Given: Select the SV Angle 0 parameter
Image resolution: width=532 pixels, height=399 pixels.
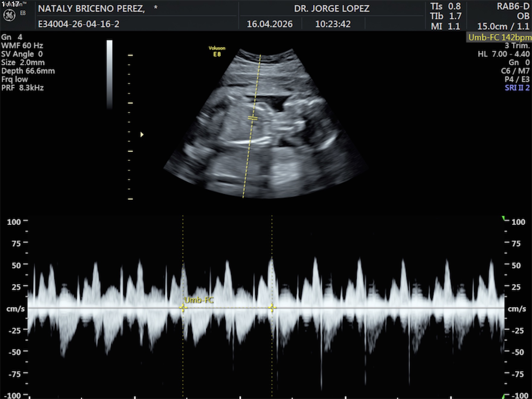Looking at the screenshot, I should (22, 54).
